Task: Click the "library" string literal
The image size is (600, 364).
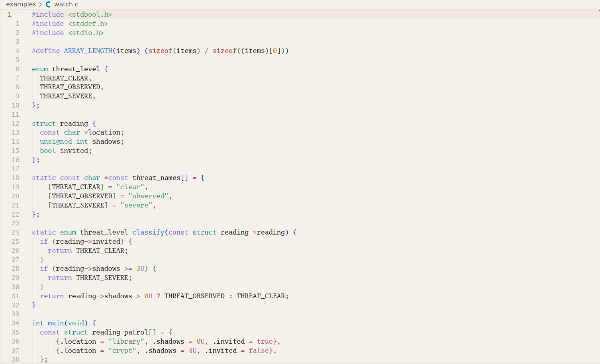Action: tap(126, 341)
